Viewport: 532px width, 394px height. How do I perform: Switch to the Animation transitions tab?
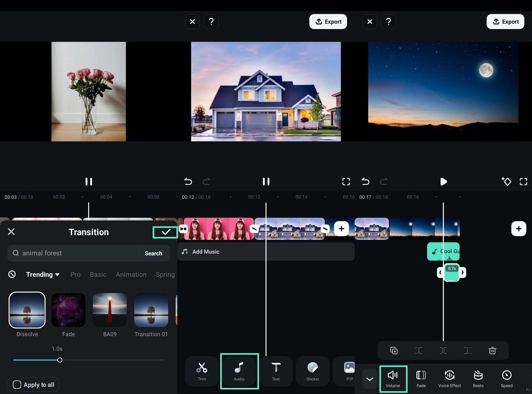(x=131, y=275)
